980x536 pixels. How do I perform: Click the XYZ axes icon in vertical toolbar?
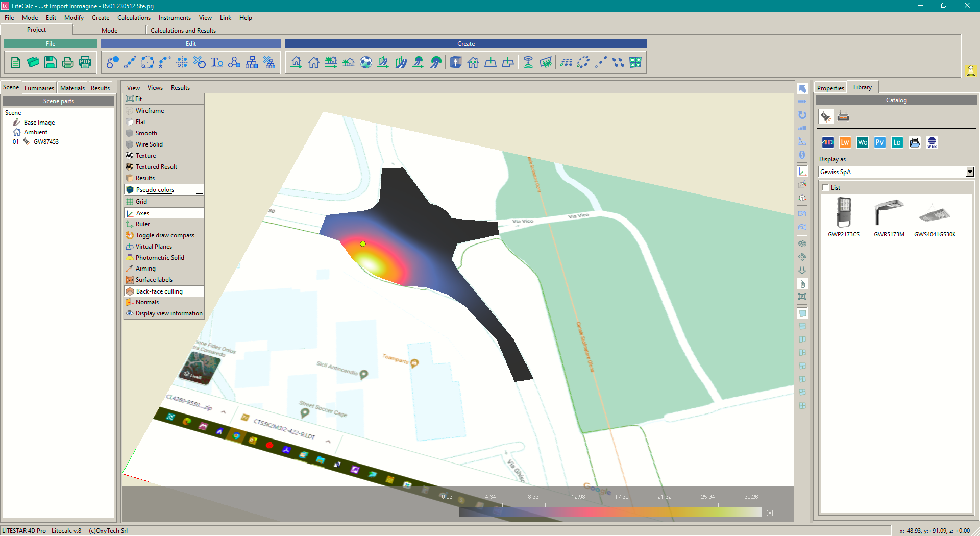(802, 172)
